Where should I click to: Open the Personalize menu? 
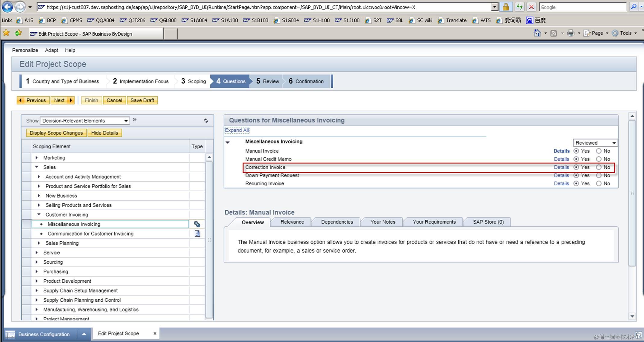coord(25,50)
